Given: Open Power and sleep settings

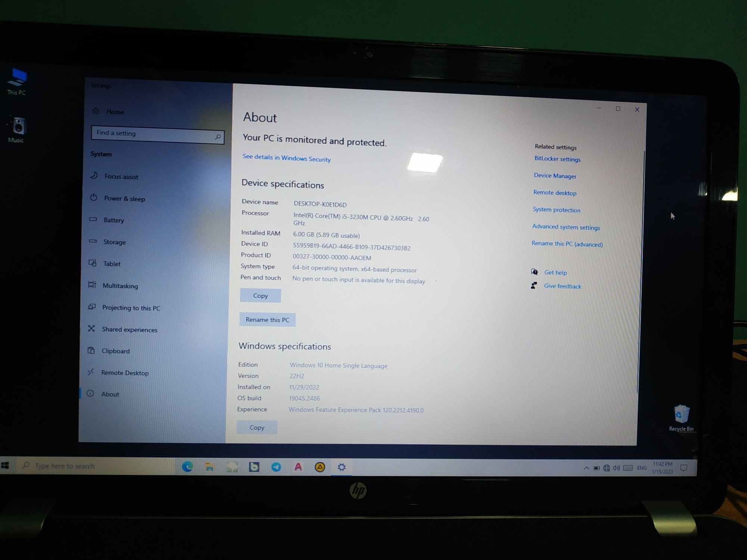Looking at the screenshot, I should coord(126,198).
